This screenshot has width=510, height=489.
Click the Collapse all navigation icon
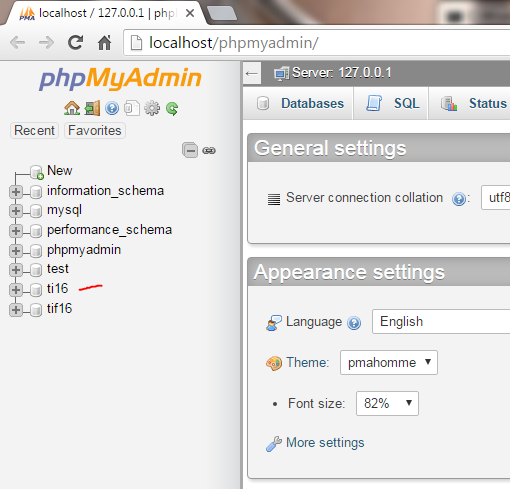(x=190, y=150)
